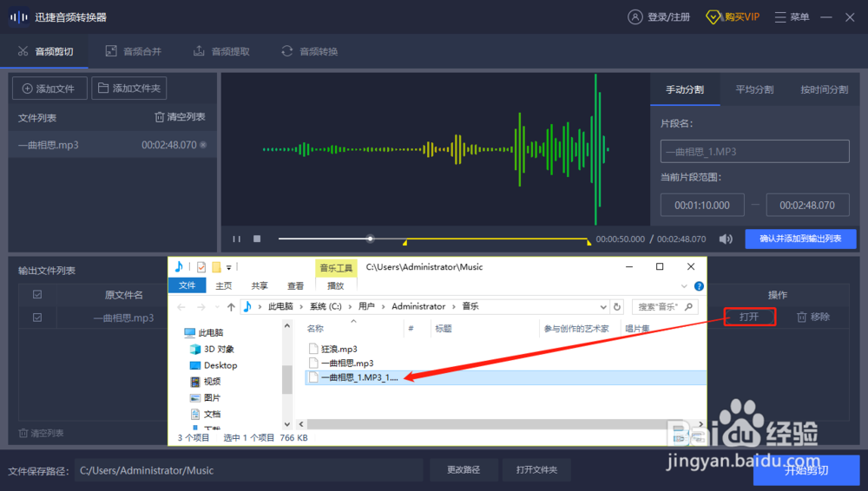Open the 音频剪切 tab
The height and width of the screenshot is (491, 868).
(45, 51)
